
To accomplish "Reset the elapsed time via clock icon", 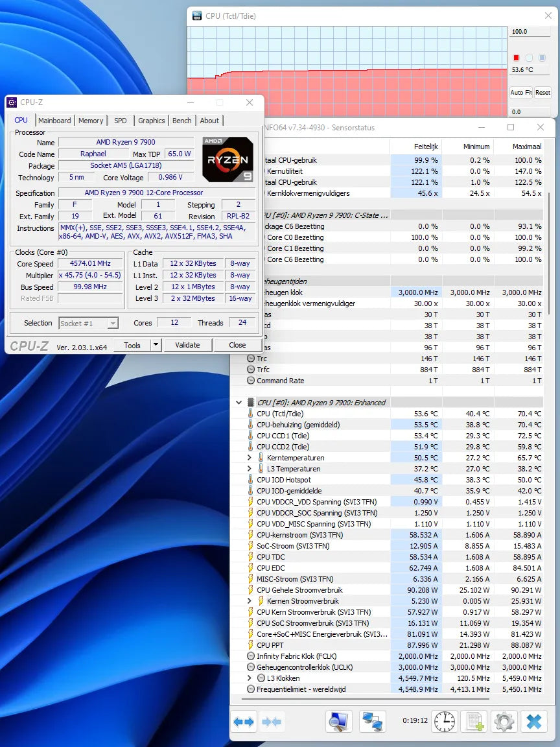I will tap(444, 721).
